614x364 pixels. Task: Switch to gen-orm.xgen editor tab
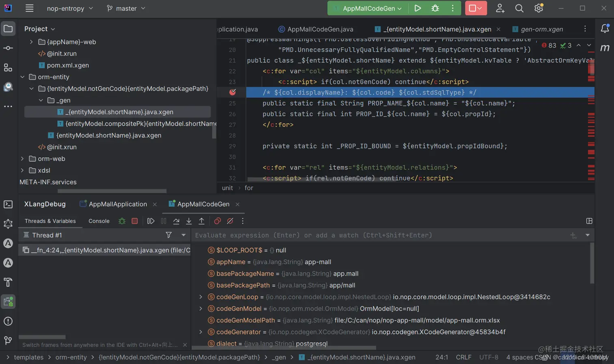click(538, 29)
